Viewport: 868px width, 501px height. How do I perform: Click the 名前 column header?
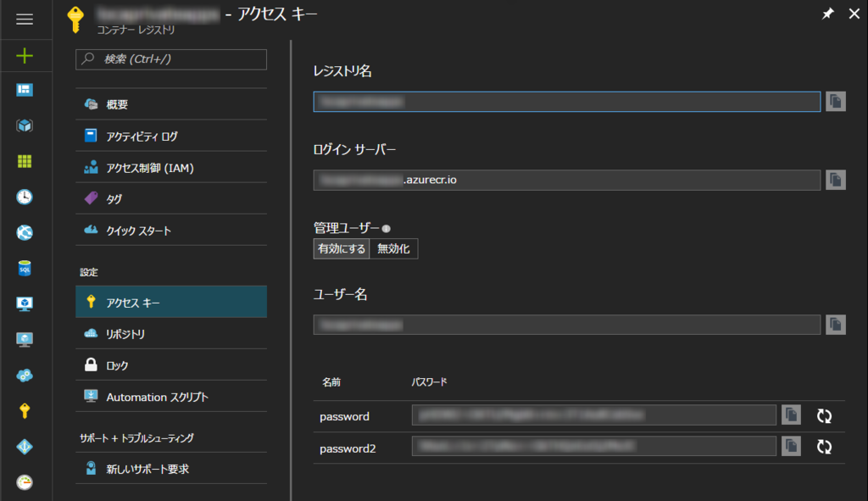pyautogui.click(x=331, y=382)
